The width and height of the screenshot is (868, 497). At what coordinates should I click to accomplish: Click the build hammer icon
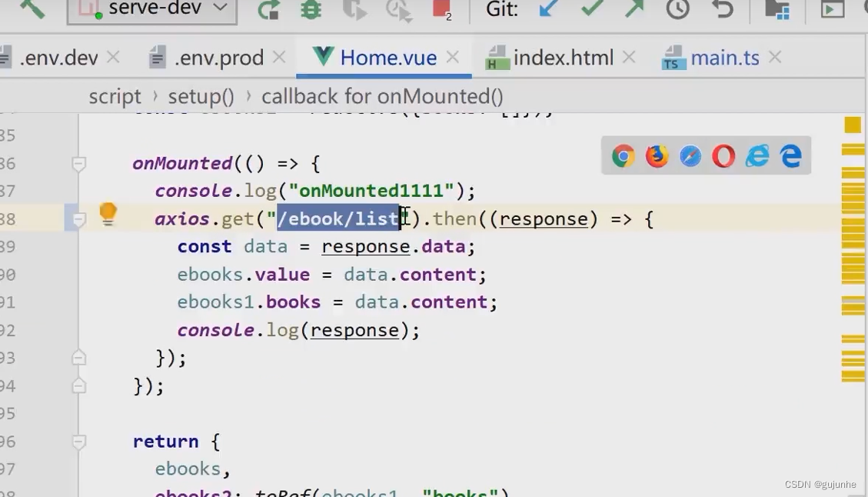[x=32, y=8]
